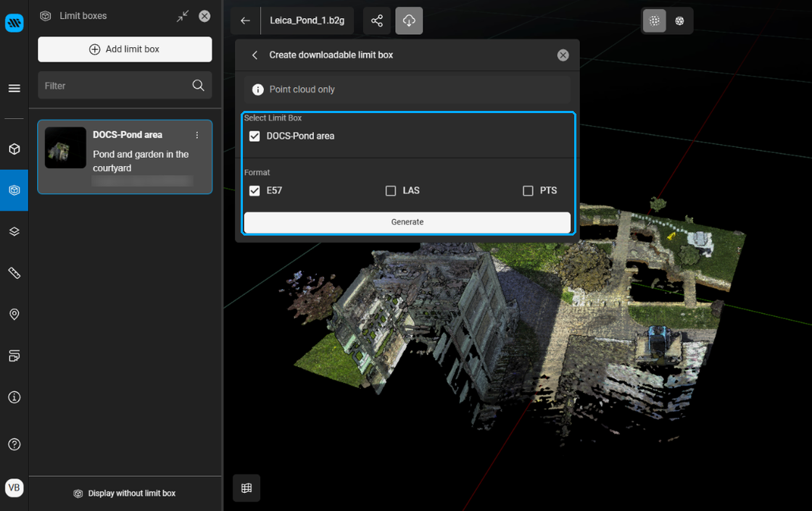Open the location pin markers panel
The width and height of the screenshot is (812, 511).
tap(14, 315)
